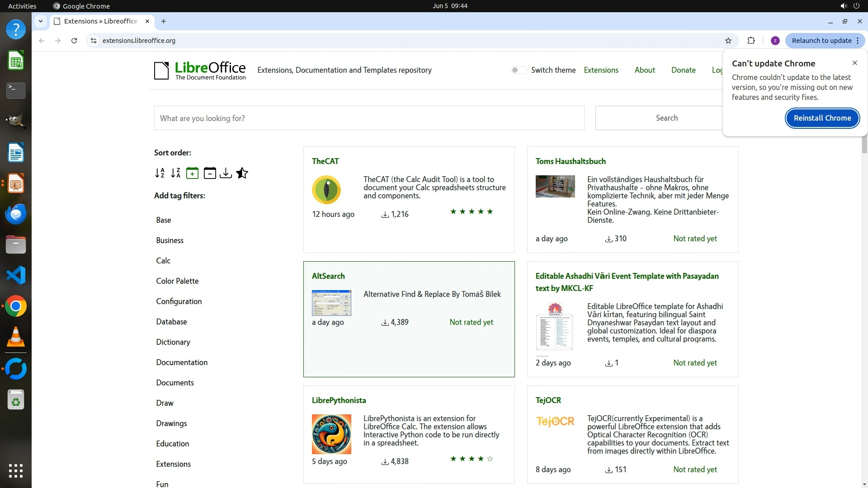
Task: Go to the Donate page
Action: 683,70
